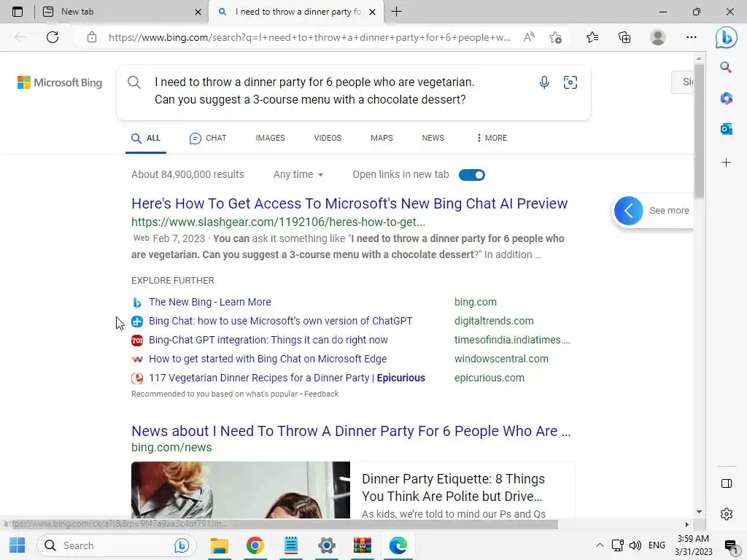This screenshot has width=747, height=560.
Task: Switch the ENG input language indicator
Action: (657, 545)
